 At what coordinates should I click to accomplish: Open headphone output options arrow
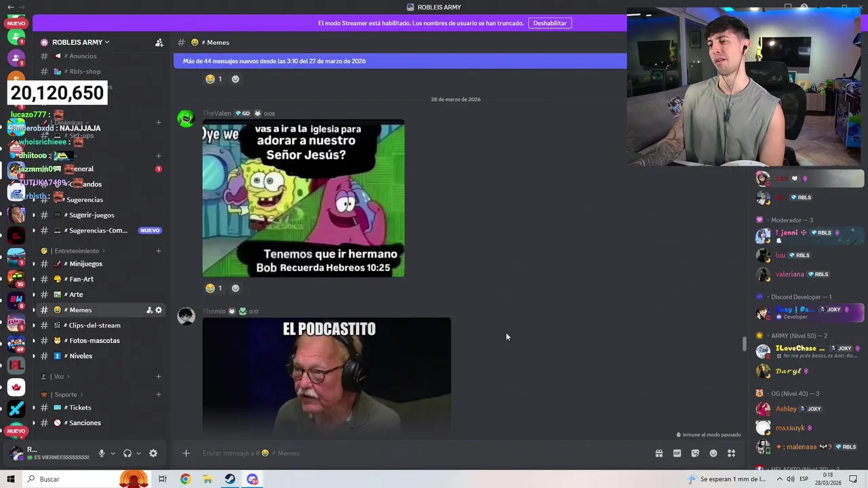[138, 453]
